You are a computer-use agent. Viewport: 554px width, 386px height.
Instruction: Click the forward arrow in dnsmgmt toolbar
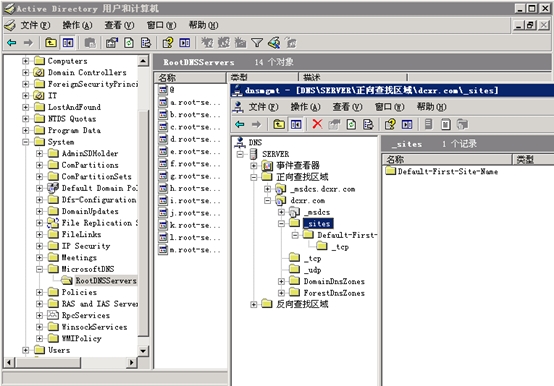[x=256, y=124]
